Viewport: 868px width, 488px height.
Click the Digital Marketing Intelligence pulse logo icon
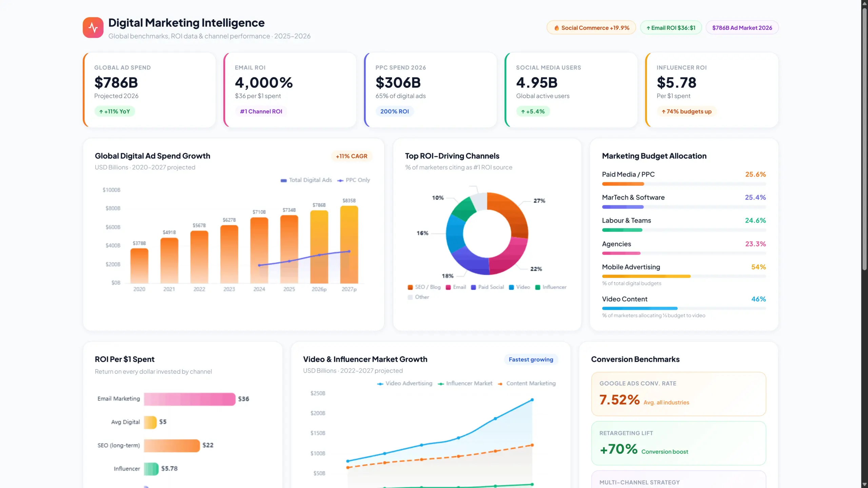[93, 27]
